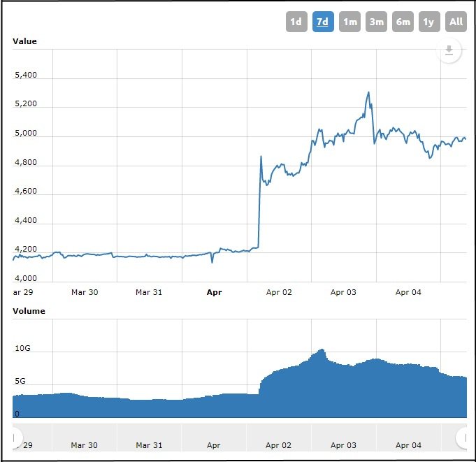Screen dimensions: 476x462
Task: Select the active 7d range button
Action: pos(322,22)
